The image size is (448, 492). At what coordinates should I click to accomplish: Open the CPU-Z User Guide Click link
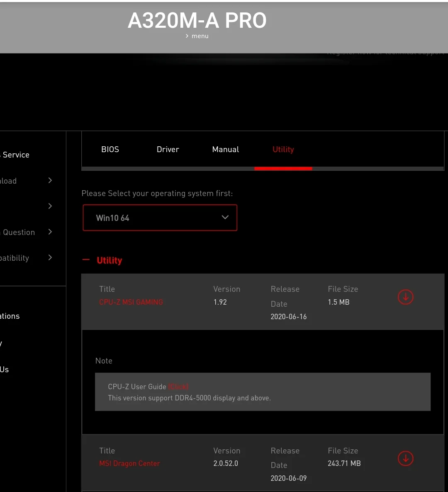pyautogui.click(x=178, y=386)
